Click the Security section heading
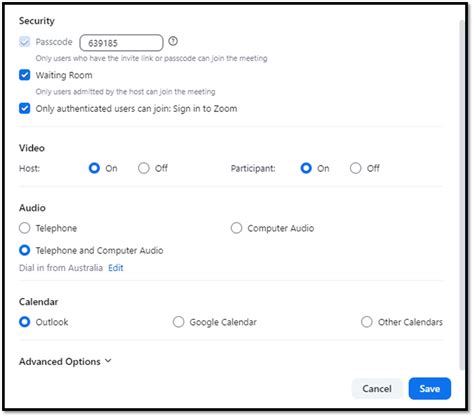The width and height of the screenshot is (474, 417). pos(37,21)
